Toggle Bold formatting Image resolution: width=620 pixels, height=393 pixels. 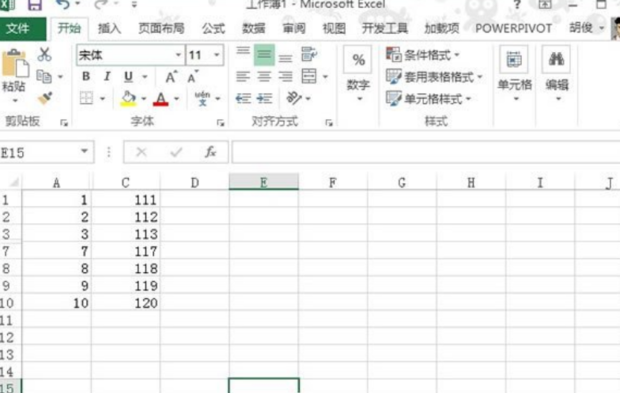point(86,76)
